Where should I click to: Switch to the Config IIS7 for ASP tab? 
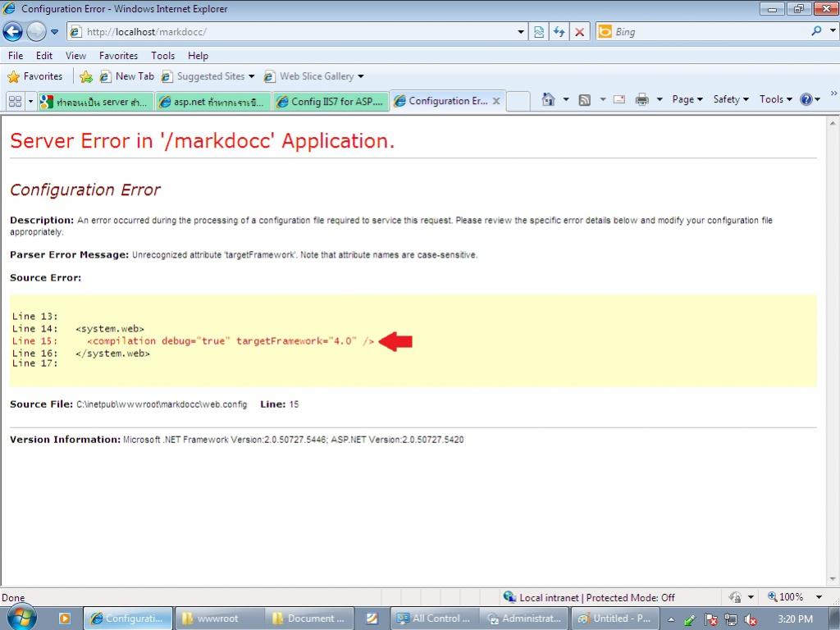[x=330, y=101]
